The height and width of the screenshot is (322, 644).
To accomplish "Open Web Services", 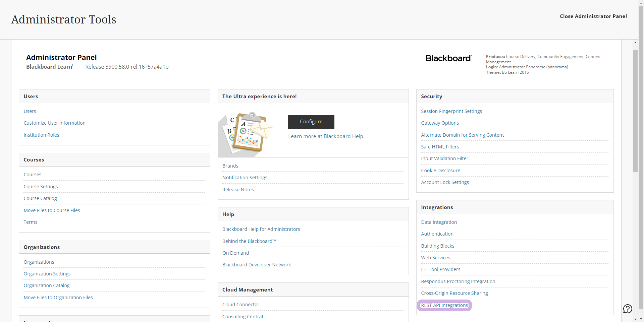I will [436, 258].
